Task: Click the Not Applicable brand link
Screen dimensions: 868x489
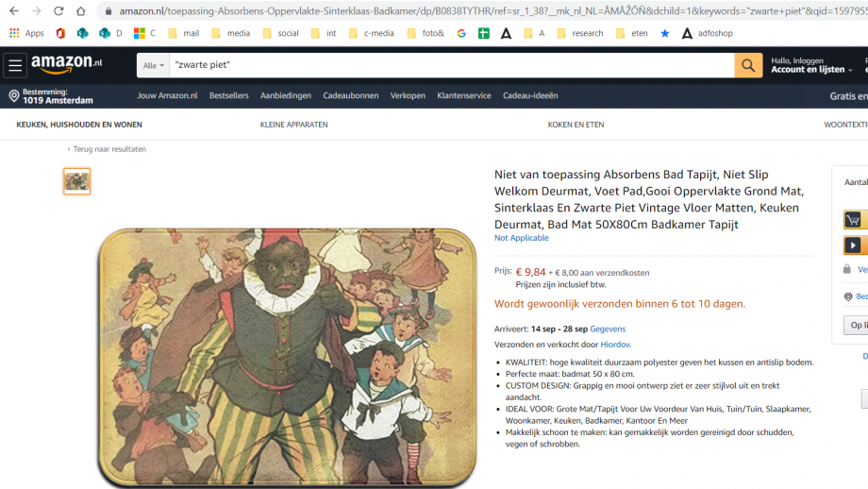Action: point(522,238)
